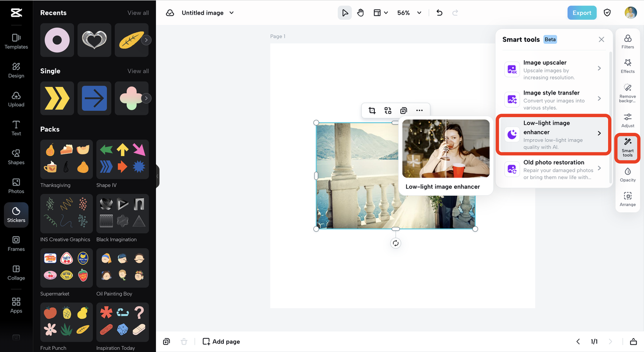
Task: Open the Photos sidebar panel
Action: pyautogui.click(x=16, y=186)
